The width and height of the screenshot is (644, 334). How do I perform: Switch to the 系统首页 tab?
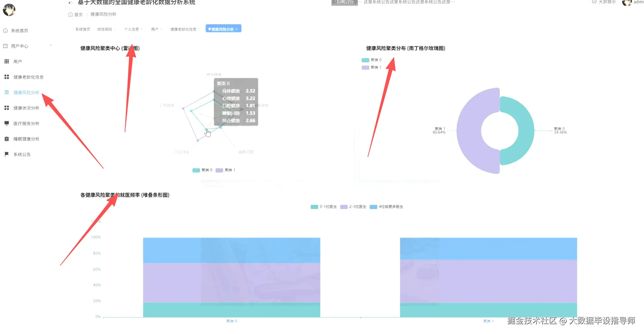point(83,29)
